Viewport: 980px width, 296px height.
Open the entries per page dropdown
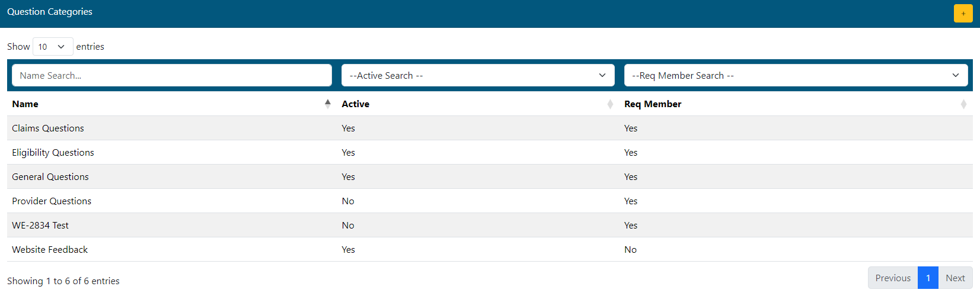pos(52,47)
